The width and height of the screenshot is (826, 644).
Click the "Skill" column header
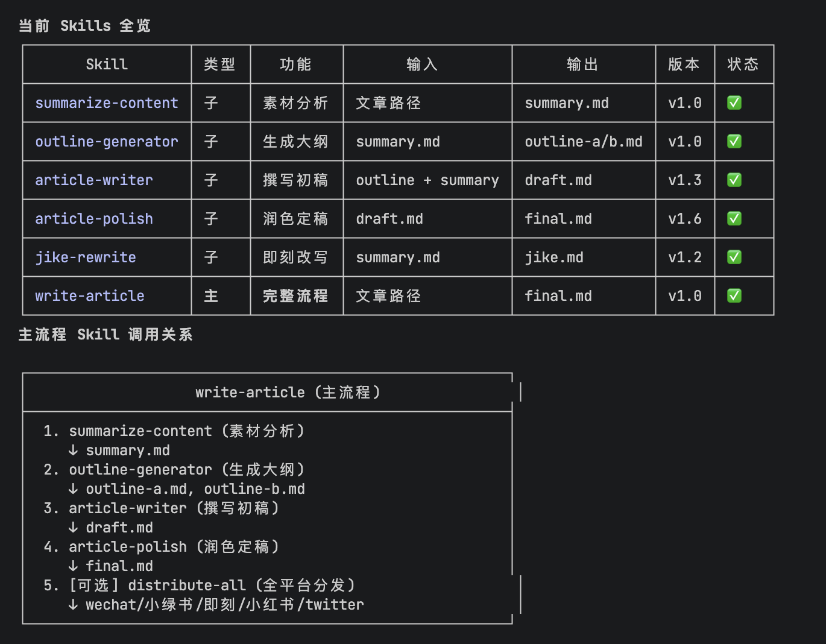(107, 65)
